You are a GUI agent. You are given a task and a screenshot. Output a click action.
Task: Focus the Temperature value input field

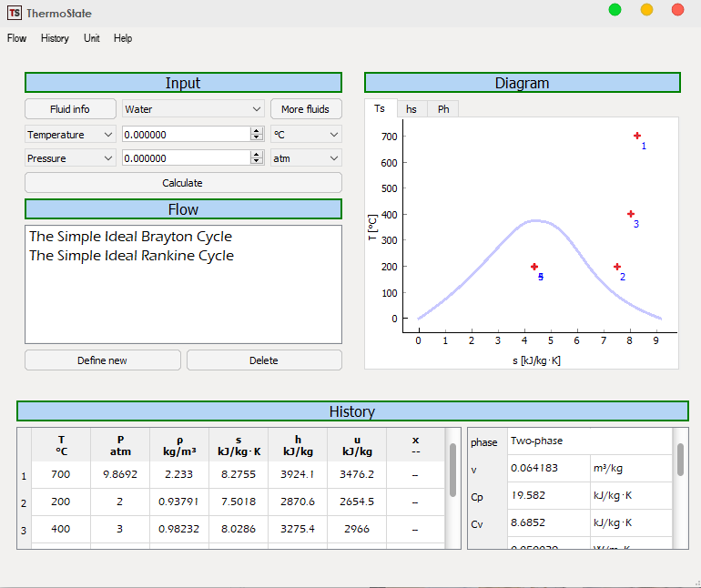click(186, 135)
